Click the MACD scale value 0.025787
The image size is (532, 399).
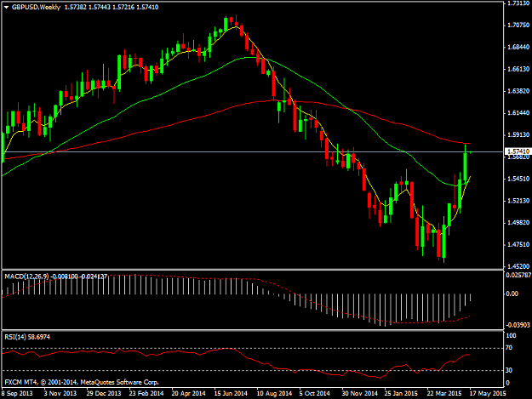(x=518, y=275)
